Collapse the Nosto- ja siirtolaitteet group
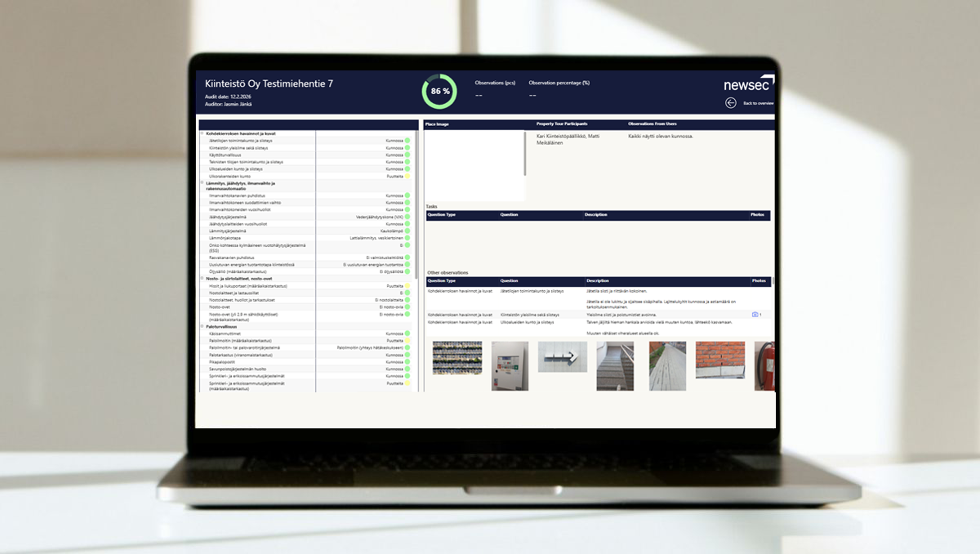Screen dimensions: 980x554 [x=202, y=278]
